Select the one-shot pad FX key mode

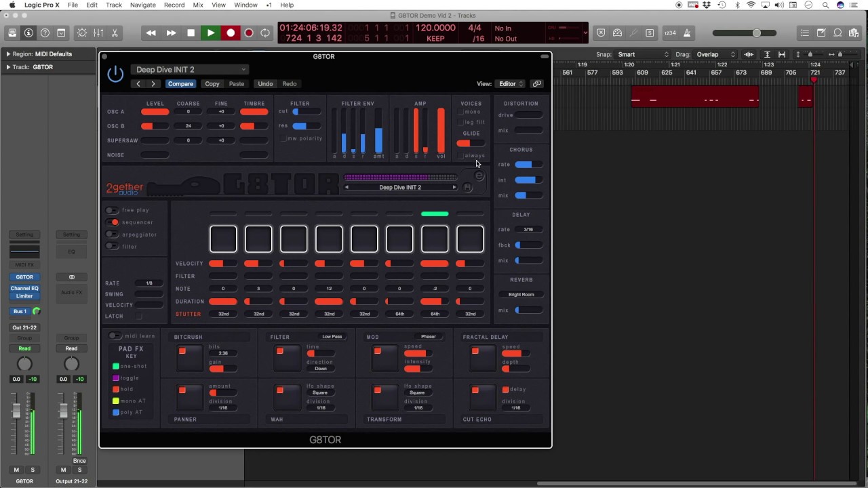point(116,367)
